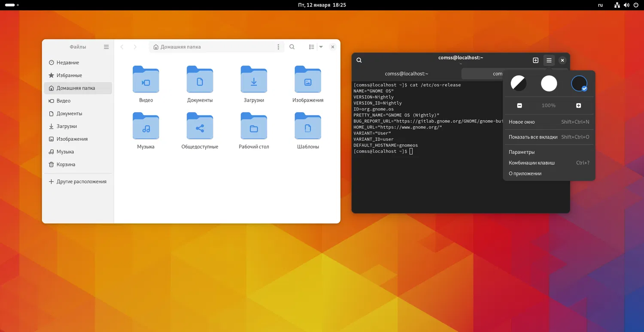The image size is (644, 332).
Task: Go to Корзина in Files sidebar
Action: pyautogui.click(x=66, y=165)
